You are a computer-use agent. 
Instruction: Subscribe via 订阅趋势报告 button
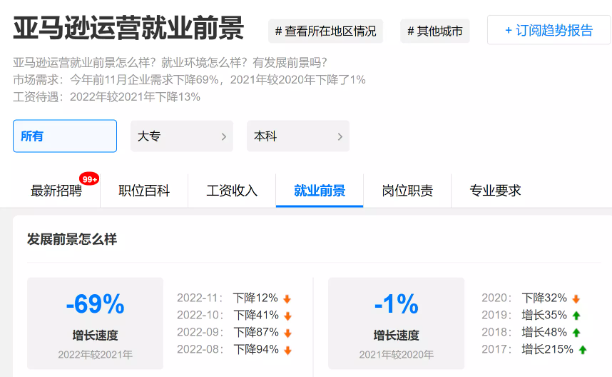pyautogui.click(x=548, y=30)
